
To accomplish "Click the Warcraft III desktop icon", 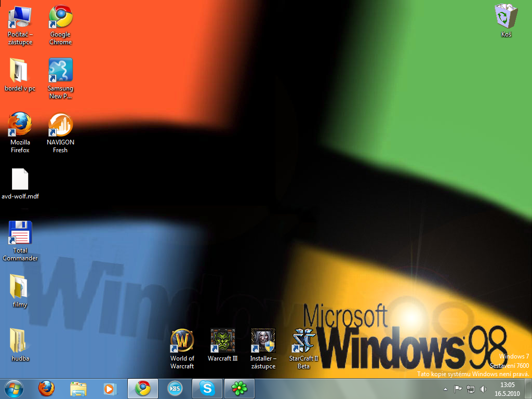I will [222, 341].
